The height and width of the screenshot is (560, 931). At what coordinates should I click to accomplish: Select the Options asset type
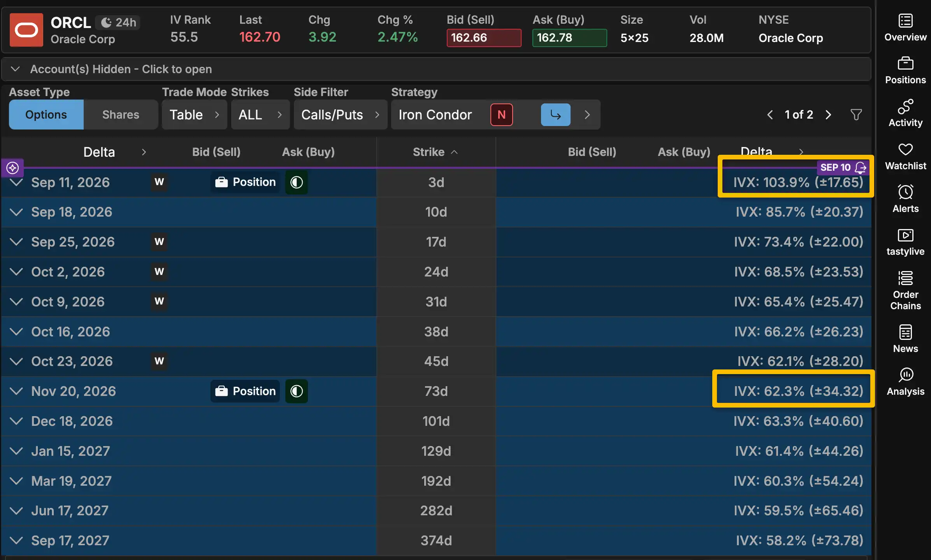tap(46, 115)
